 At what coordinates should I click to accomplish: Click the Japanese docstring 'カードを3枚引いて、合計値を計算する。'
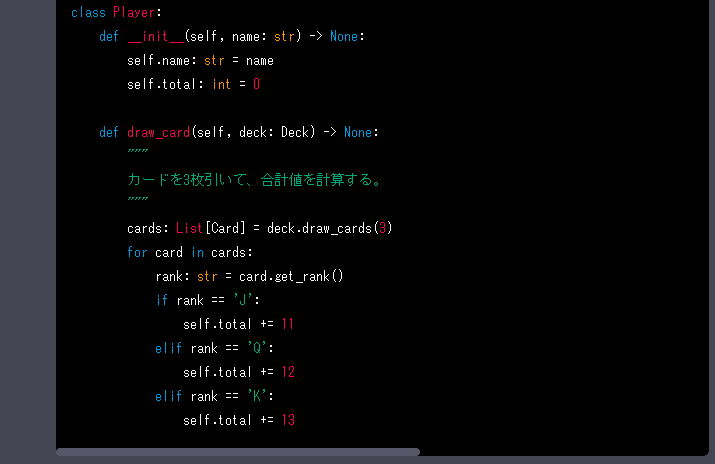tap(254, 180)
